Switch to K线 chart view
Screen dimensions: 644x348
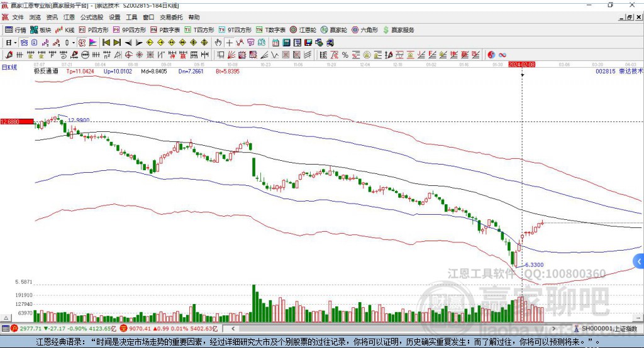[x=65, y=30]
